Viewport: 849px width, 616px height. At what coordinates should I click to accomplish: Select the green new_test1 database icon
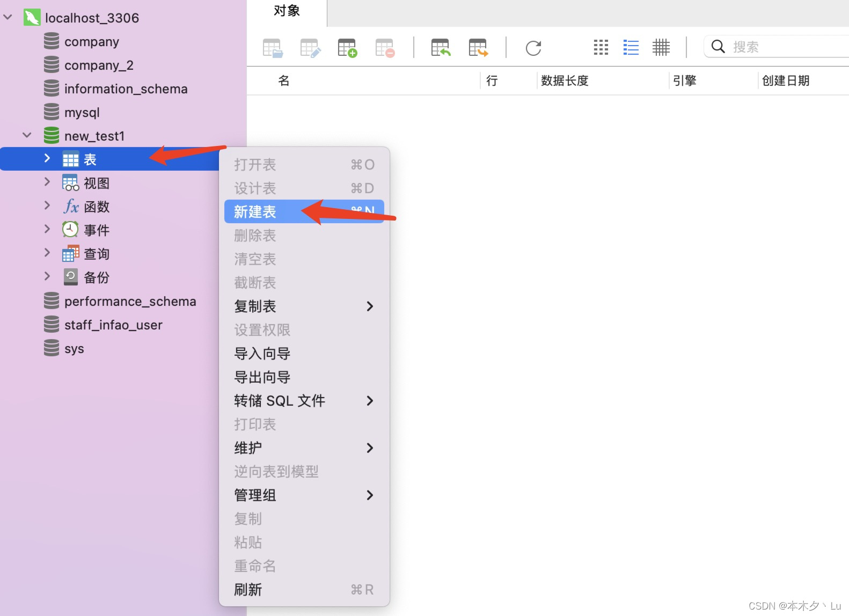52,135
